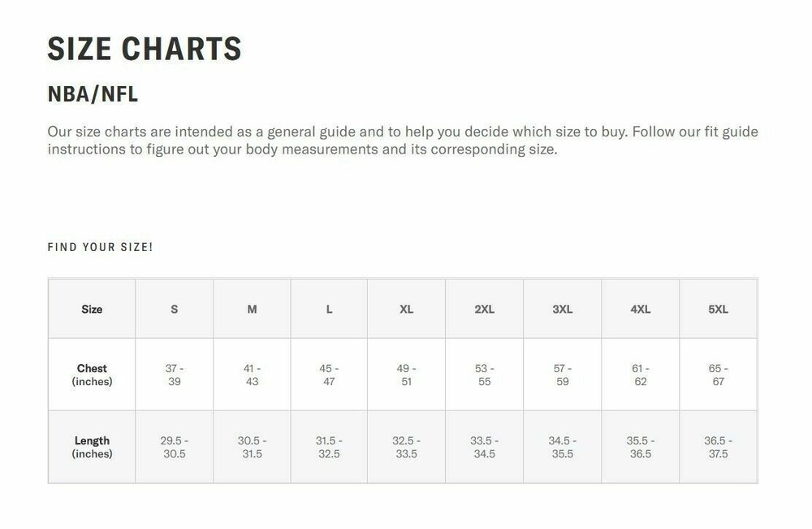Select the 4XL size column header
This screenshot has height=529, width=812.
[640, 310]
